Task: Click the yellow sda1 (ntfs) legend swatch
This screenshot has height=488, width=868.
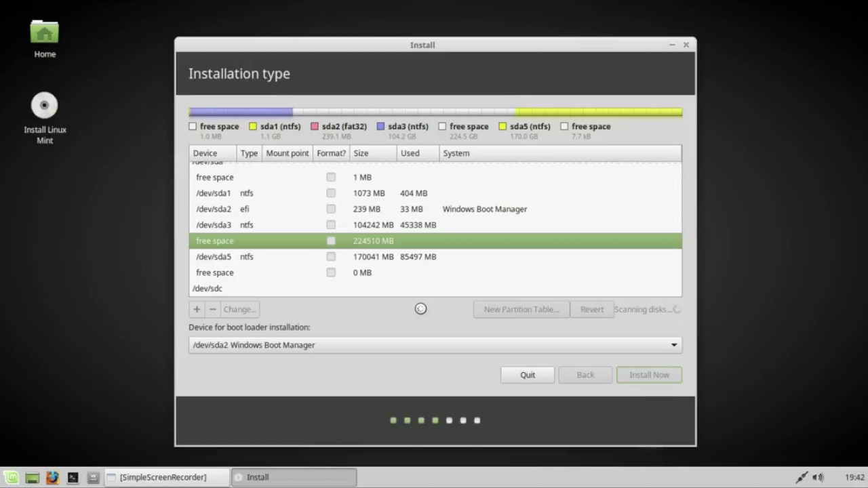Action: pos(253,126)
